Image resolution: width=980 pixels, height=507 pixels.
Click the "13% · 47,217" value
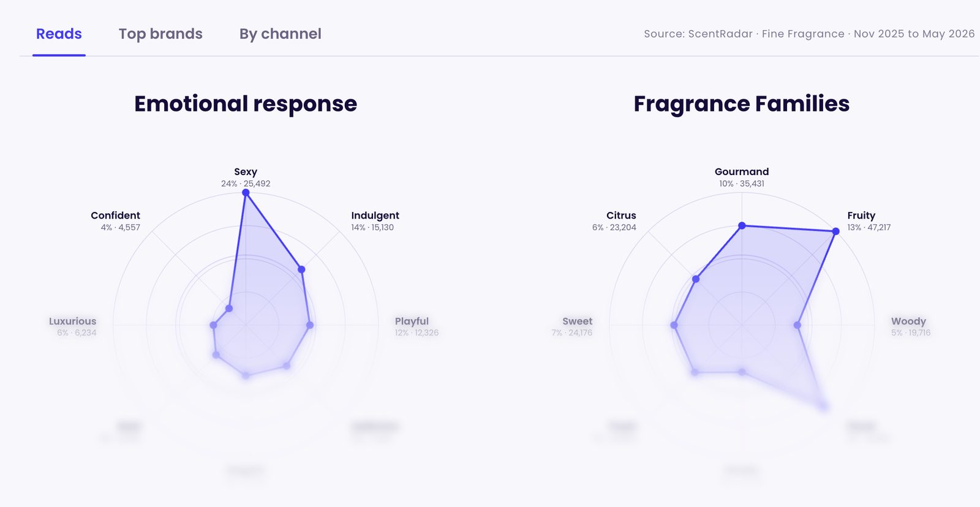click(869, 227)
